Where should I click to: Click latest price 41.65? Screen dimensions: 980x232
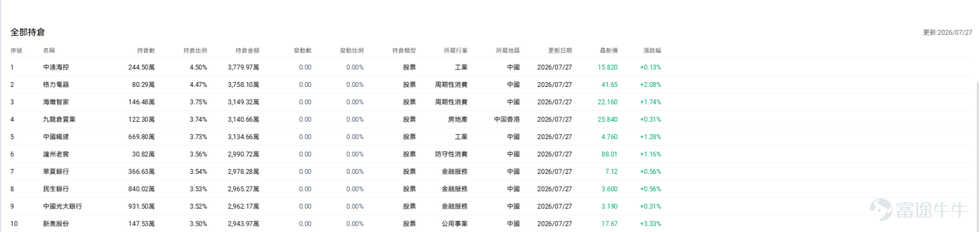[x=609, y=84]
